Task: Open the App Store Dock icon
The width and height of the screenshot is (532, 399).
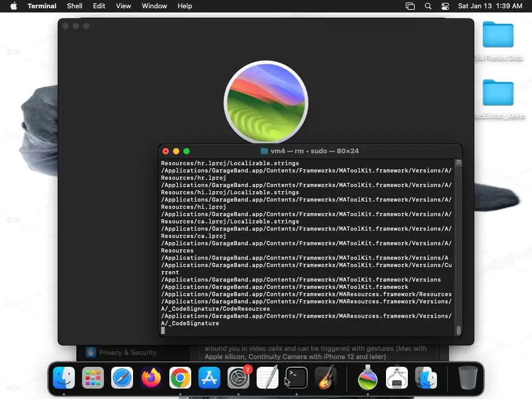Action: click(x=209, y=378)
